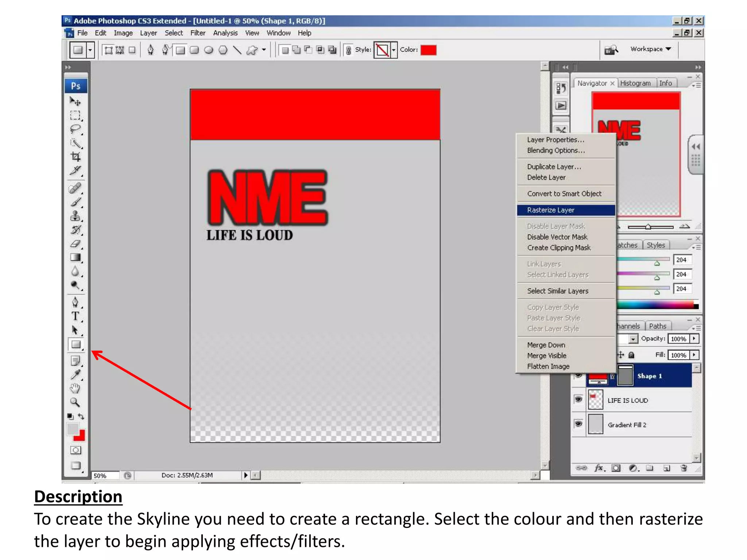Choose Rasterize Layer from context menu

tap(566, 210)
